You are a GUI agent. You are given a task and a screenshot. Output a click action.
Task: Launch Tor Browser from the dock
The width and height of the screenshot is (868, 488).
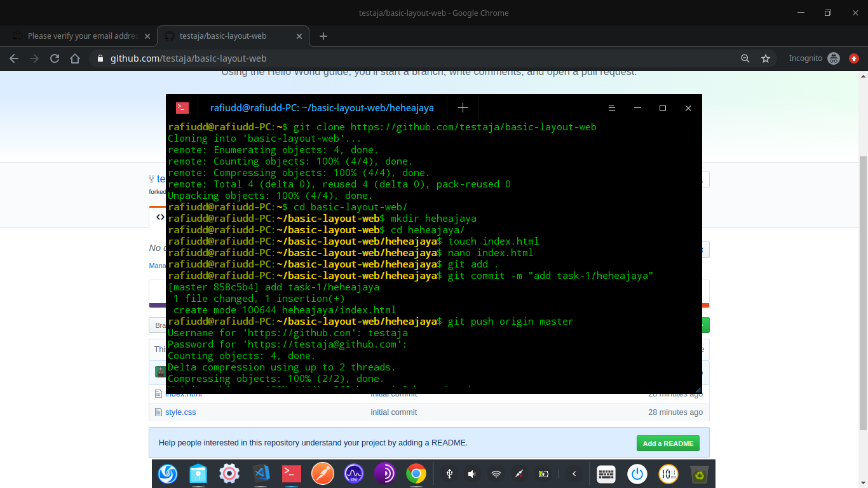coord(385,473)
